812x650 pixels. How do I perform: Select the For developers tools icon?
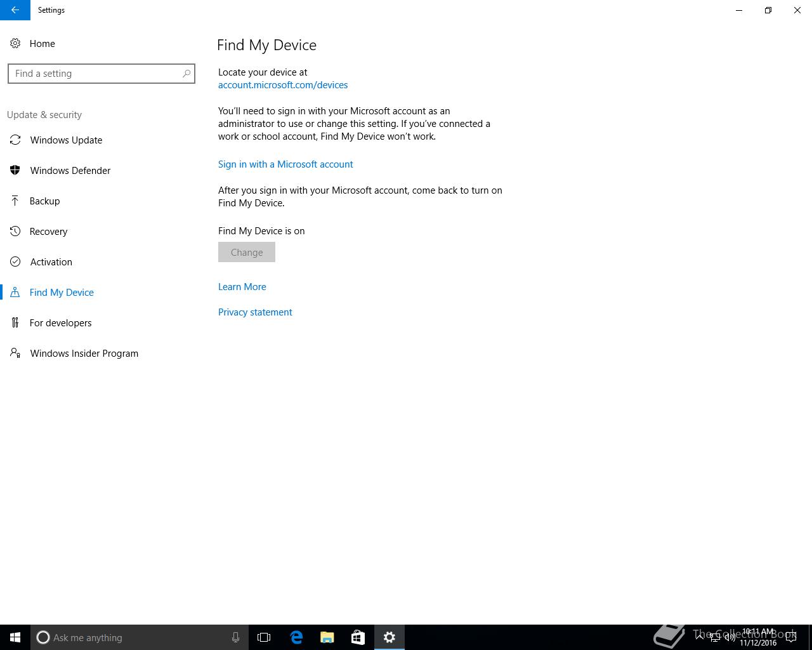[15, 323]
